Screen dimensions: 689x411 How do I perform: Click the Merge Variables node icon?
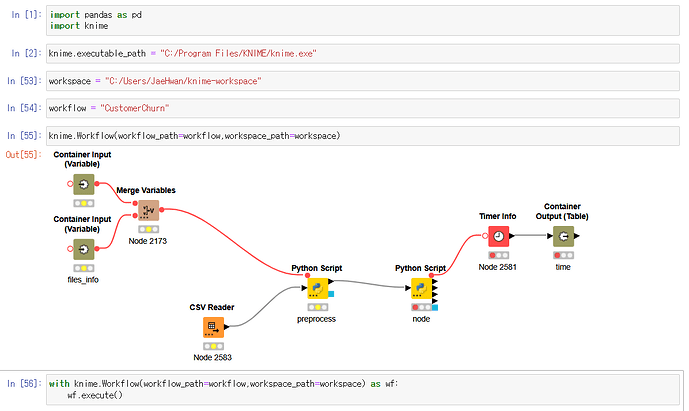(x=149, y=211)
